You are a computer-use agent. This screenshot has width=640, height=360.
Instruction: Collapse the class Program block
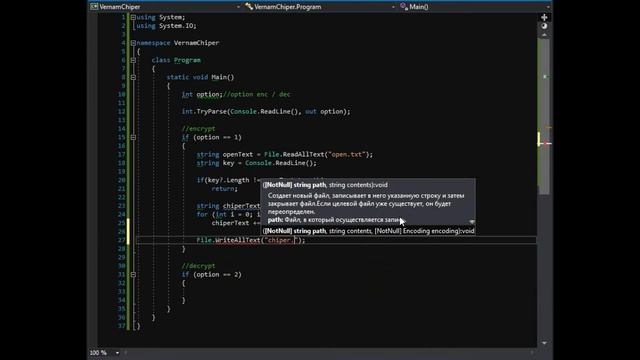point(133,60)
